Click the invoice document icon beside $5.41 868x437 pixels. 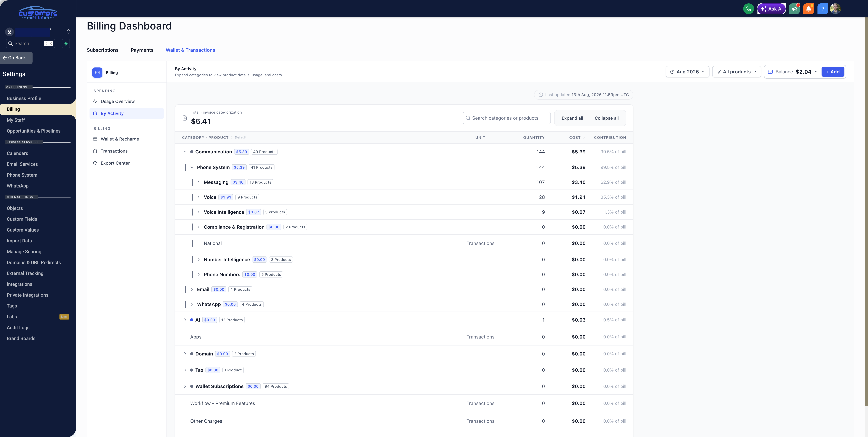coord(185,118)
